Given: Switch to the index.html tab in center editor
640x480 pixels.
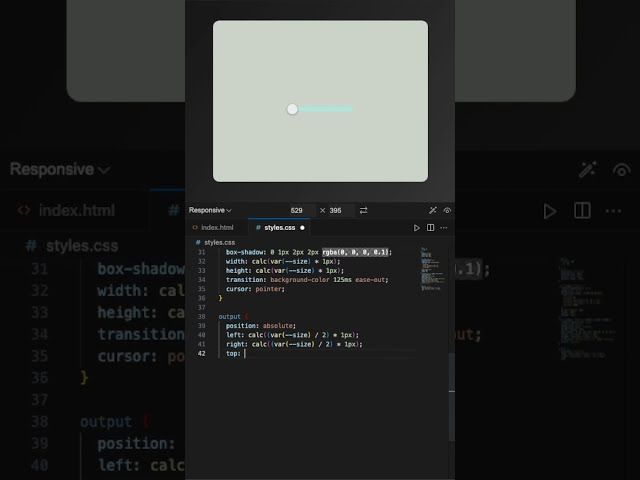Looking at the screenshot, I should point(213,227).
